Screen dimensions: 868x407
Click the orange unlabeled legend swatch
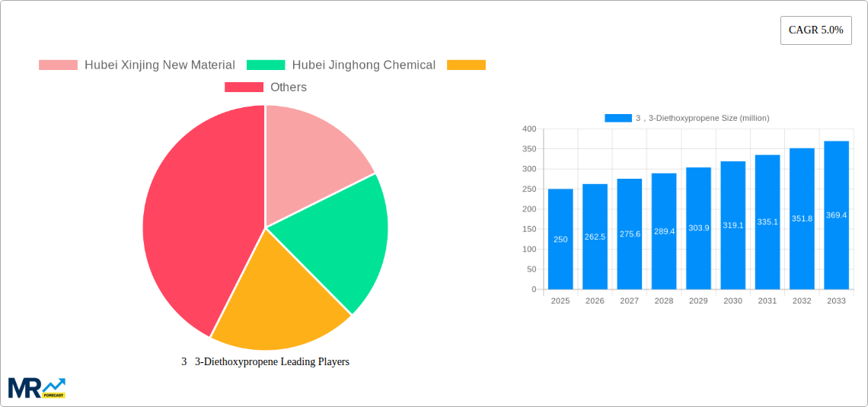pyautogui.click(x=466, y=65)
